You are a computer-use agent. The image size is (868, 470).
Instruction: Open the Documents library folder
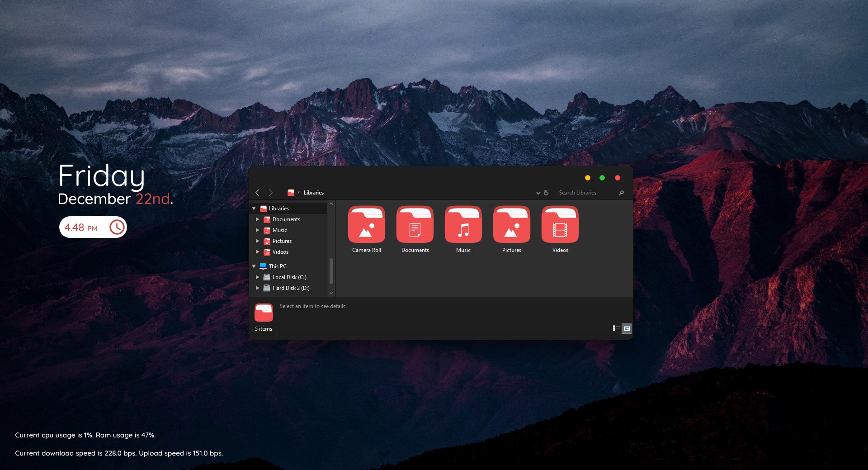click(x=415, y=225)
